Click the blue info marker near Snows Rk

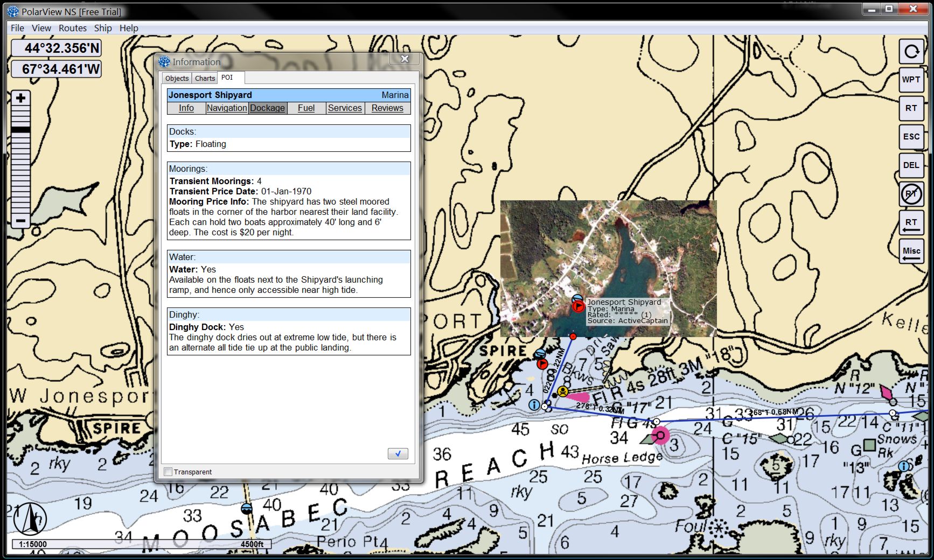(904, 466)
